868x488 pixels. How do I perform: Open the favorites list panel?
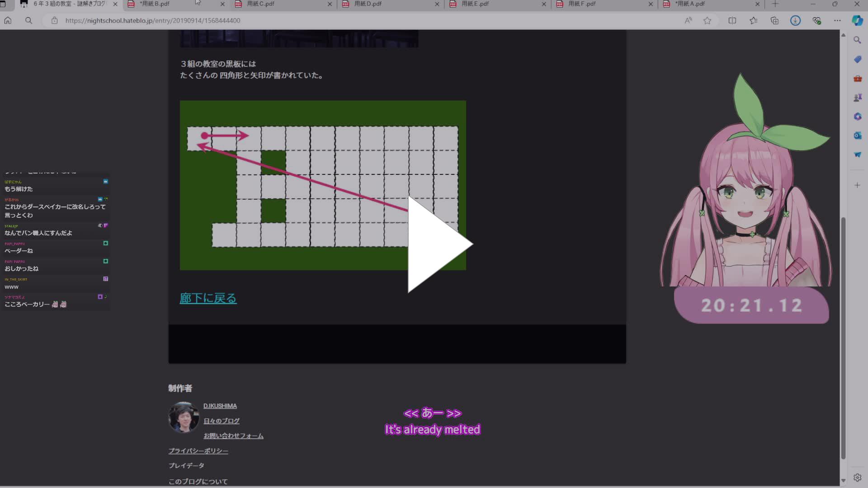(x=753, y=20)
